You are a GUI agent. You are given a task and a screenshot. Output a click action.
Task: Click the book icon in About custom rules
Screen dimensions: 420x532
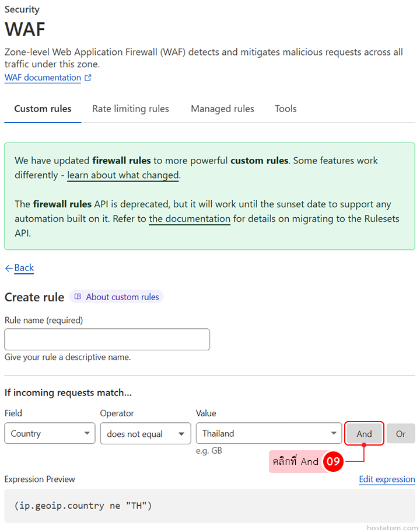[78, 297]
